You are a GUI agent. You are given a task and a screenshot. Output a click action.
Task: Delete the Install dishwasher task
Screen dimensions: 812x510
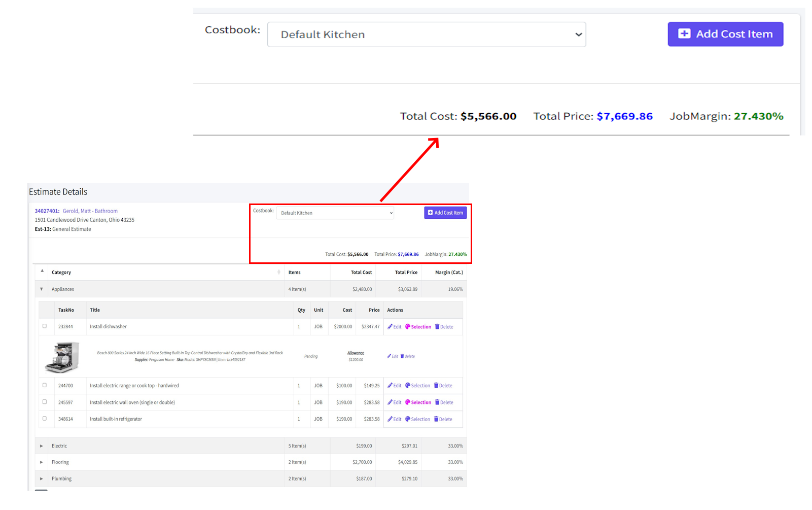(x=444, y=327)
